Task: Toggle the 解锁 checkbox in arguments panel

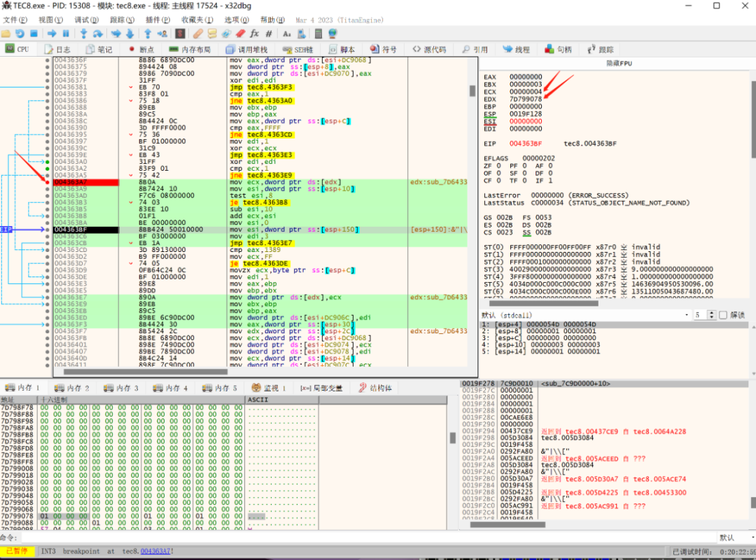Action: coord(722,315)
